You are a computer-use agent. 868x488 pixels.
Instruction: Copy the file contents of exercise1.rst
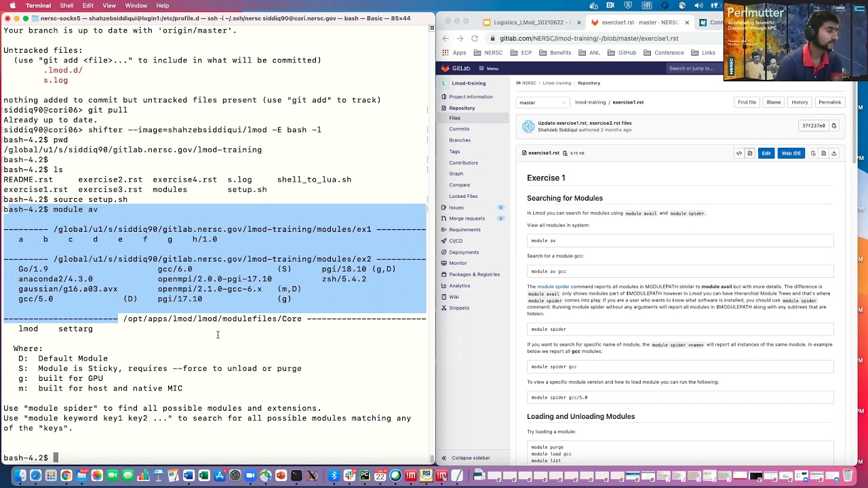813,153
